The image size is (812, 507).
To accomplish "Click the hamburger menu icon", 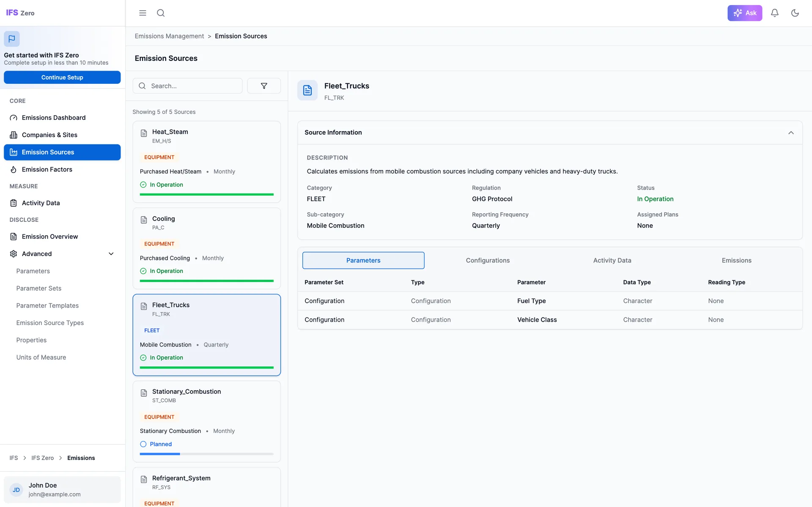I will point(143,13).
